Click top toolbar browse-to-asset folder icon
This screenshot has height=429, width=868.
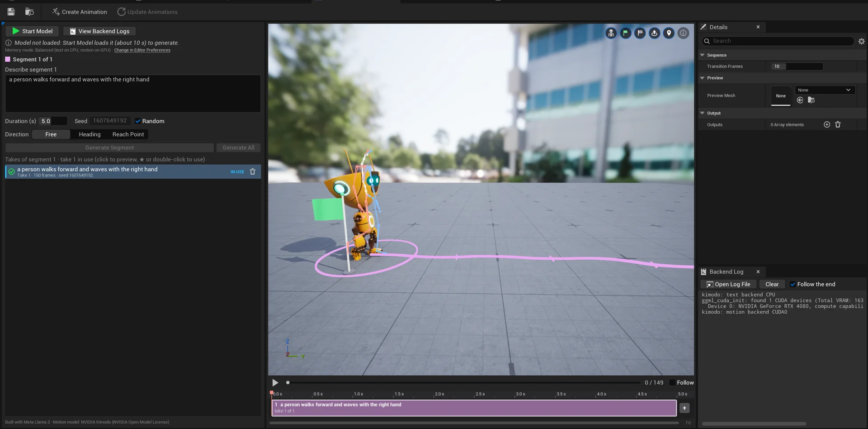[29, 12]
